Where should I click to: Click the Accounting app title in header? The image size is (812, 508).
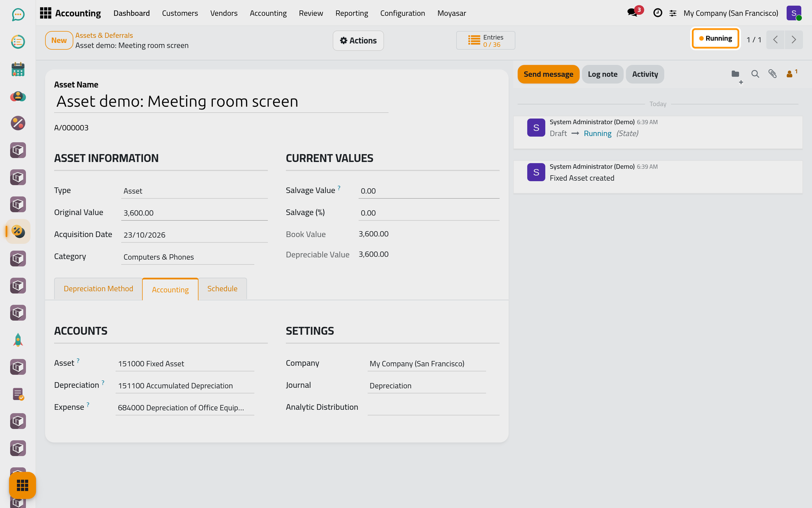pyautogui.click(x=78, y=13)
